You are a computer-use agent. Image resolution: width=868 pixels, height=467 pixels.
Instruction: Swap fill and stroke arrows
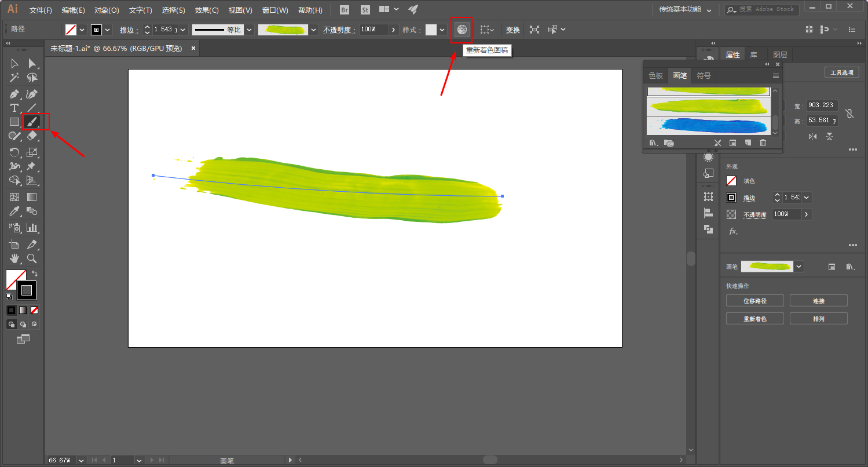[34, 273]
